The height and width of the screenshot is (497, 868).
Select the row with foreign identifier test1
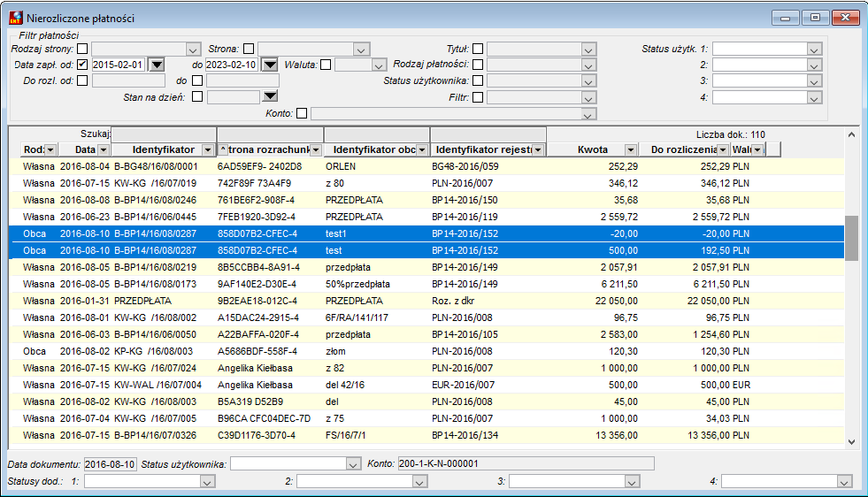(428, 233)
